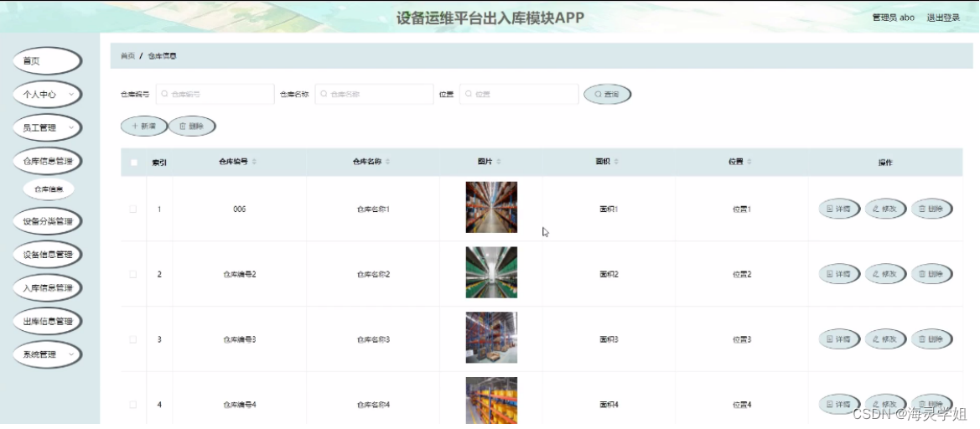Click 删除 for row 仓库编号2
The height and width of the screenshot is (429, 980).
tap(931, 274)
